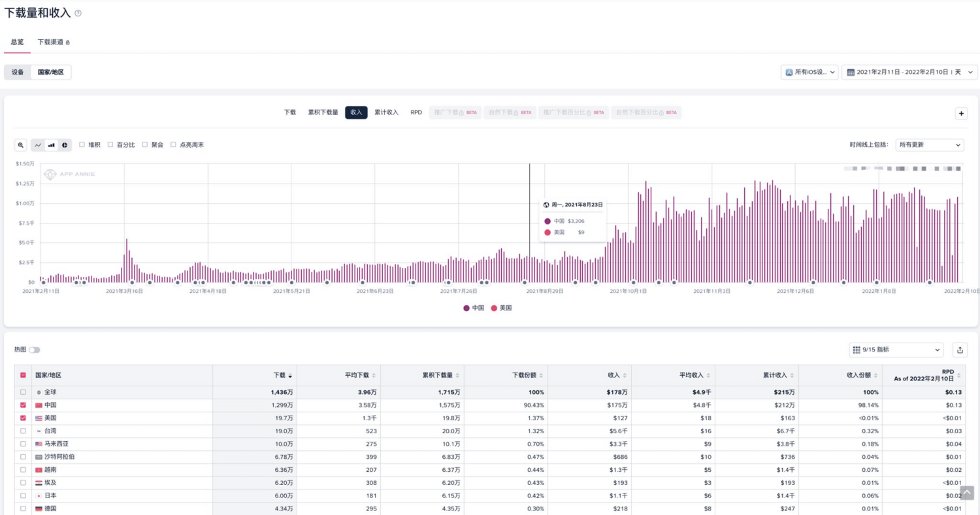980x515 pixels.
Task: Sort table by 累积下载量 column
Action: click(x=457, y=376)
